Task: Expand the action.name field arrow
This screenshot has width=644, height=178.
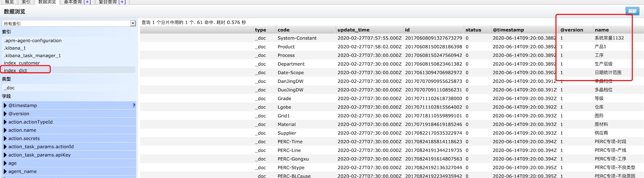Action: (x=5, y=130)
